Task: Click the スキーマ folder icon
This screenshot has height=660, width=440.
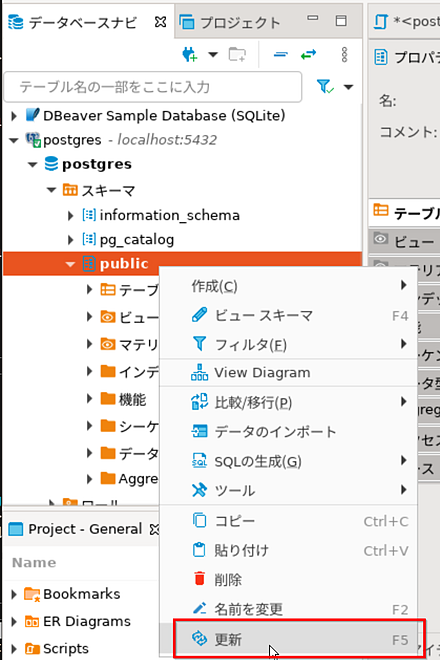Action: point(70,190)
